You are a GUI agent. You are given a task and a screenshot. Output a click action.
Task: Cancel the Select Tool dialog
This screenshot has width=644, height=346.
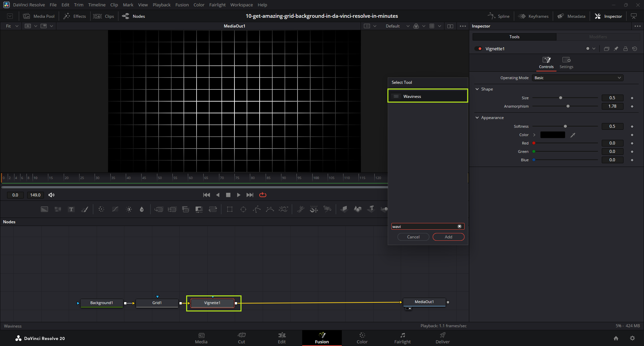(x=413, y=237)
